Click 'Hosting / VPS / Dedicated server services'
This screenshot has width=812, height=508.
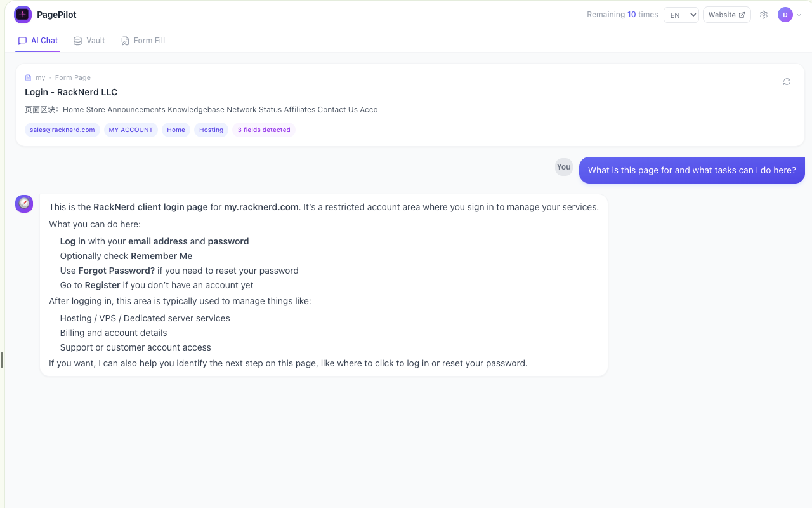[145, 318]
